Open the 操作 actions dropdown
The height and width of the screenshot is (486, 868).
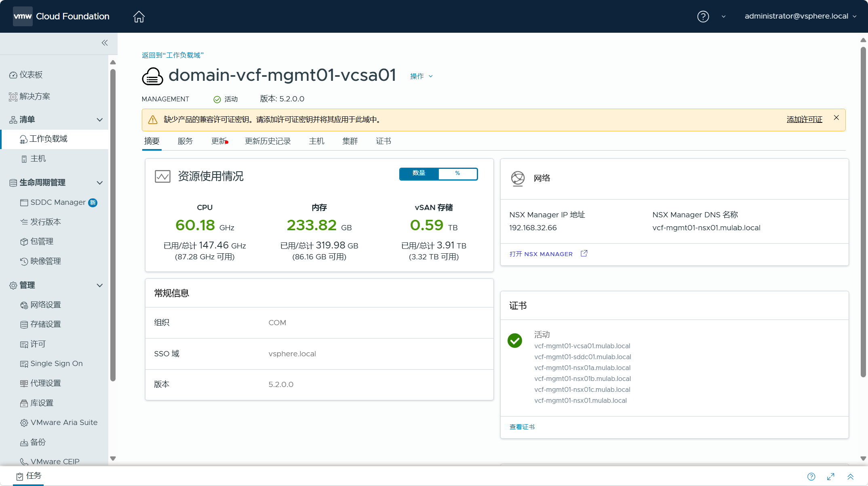pyautogui.click(x=421, y=76)
